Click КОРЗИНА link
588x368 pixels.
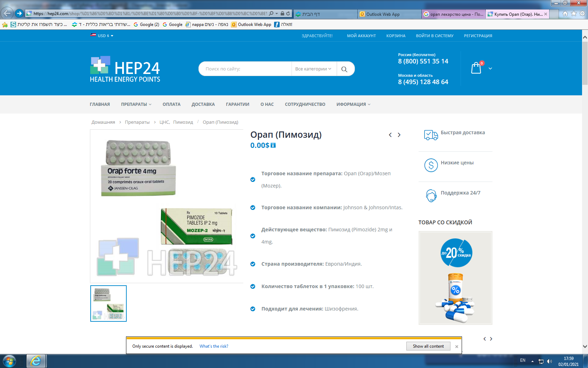(x=396, y=36)
